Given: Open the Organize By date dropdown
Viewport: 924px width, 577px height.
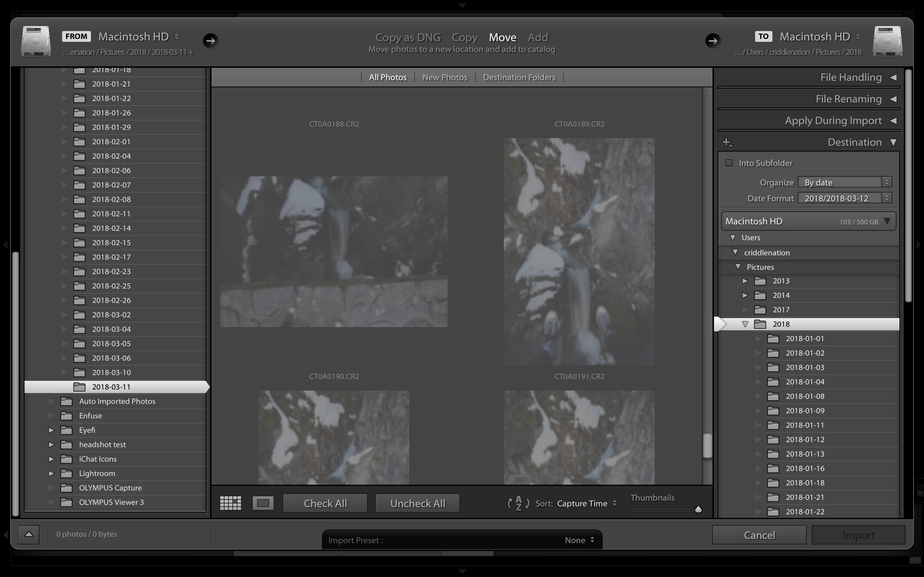Looking at the screenshot, I should pos(845,182).
